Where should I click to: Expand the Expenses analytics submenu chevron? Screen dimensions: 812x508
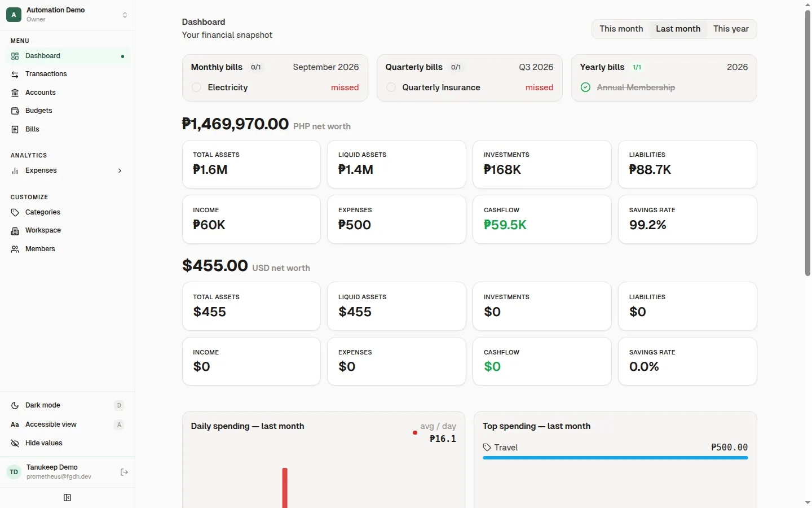pyautogui.click(x=120, y=170)
